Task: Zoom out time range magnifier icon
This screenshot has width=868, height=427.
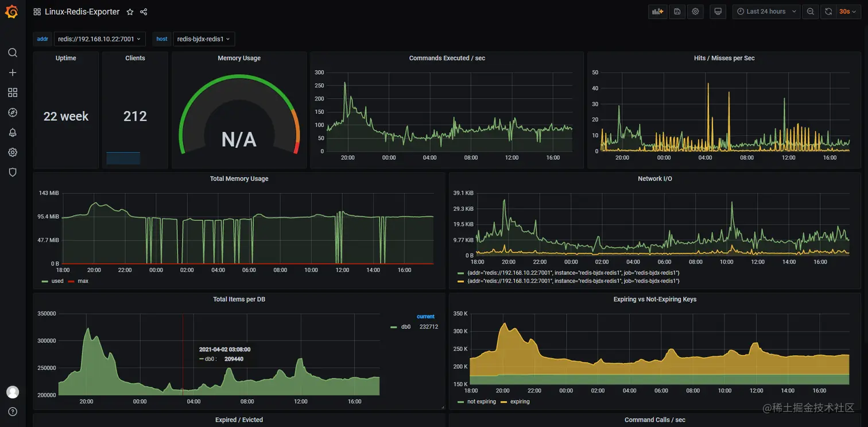Action: tap(810, 11)
